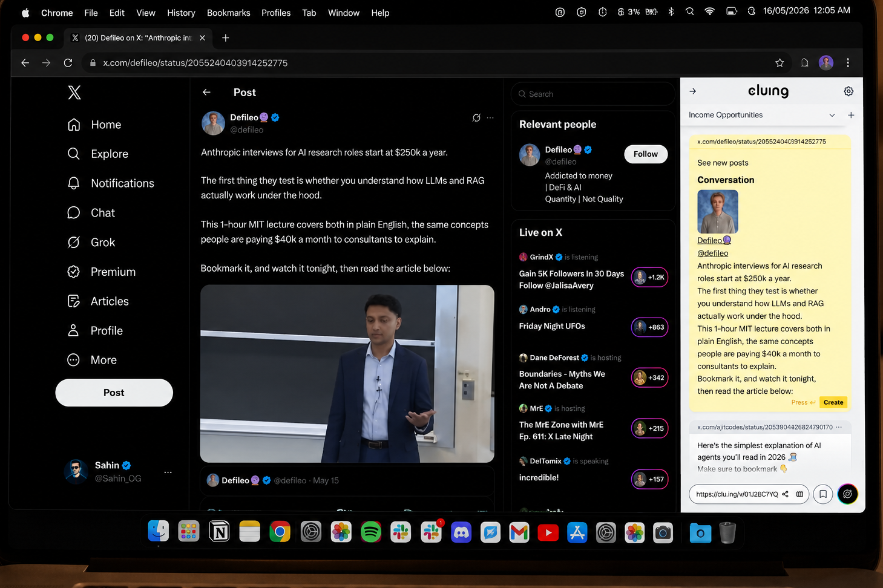Join MrE Zone space with +215
This screenshot has width=883, height=588.
649,428
